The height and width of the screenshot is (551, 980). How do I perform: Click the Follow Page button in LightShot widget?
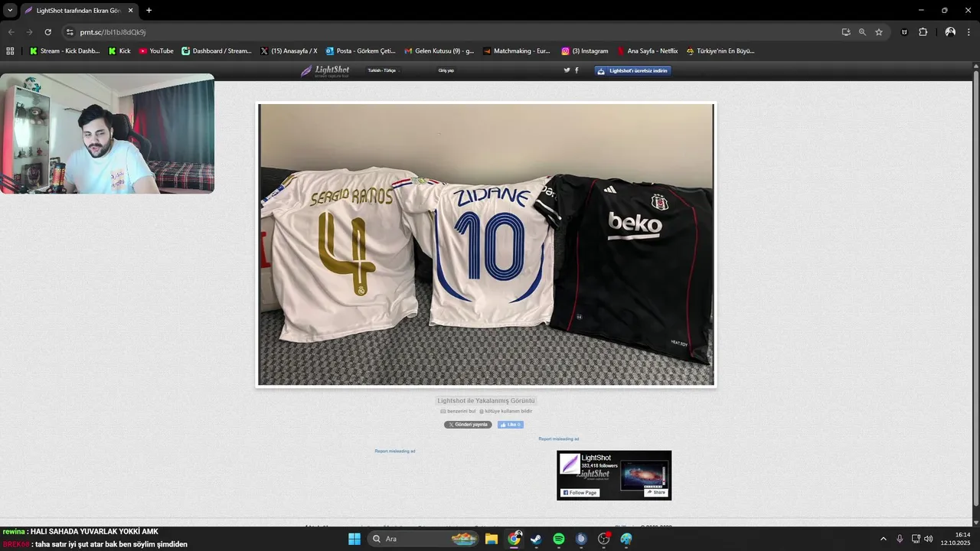[x=580, y=493]
